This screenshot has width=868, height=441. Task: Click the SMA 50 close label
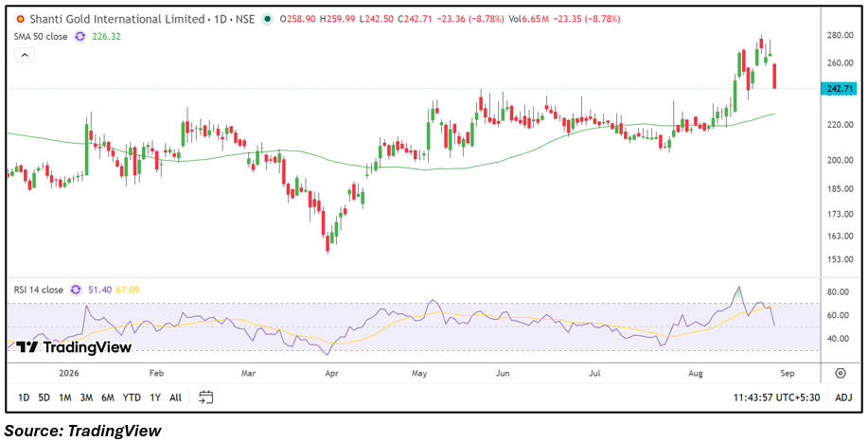coord(42,37)
